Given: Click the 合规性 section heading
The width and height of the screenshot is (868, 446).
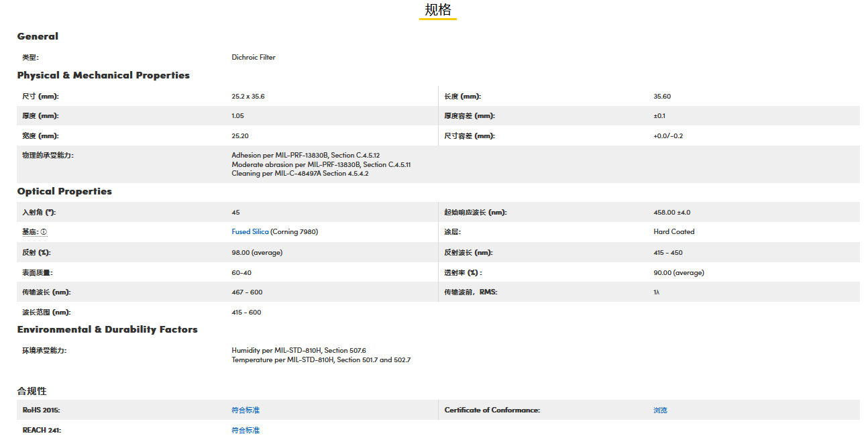Looking at the screenshot, I should (x=32, y=391).
